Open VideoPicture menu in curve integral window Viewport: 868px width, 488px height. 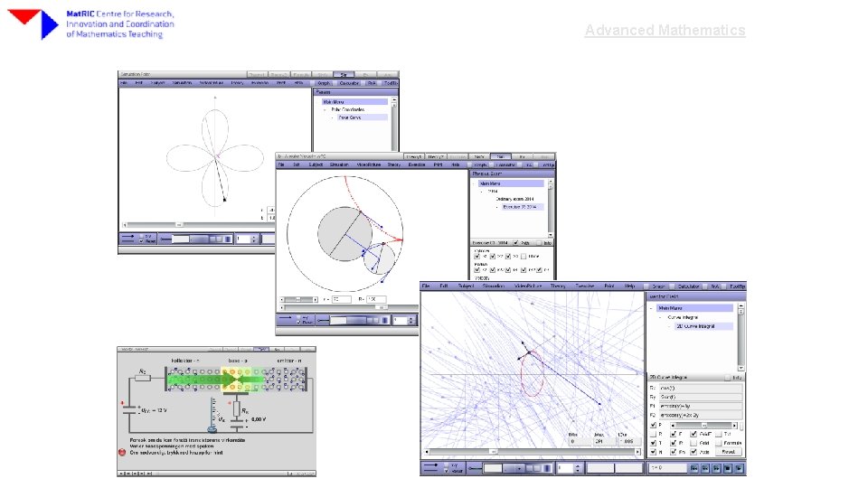tap(528, 286)
